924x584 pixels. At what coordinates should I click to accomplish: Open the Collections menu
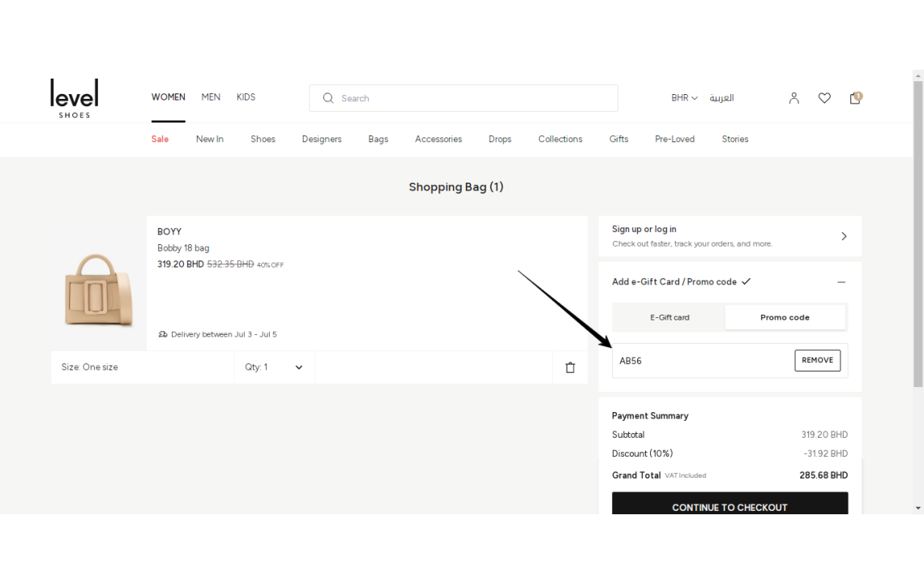560,140
